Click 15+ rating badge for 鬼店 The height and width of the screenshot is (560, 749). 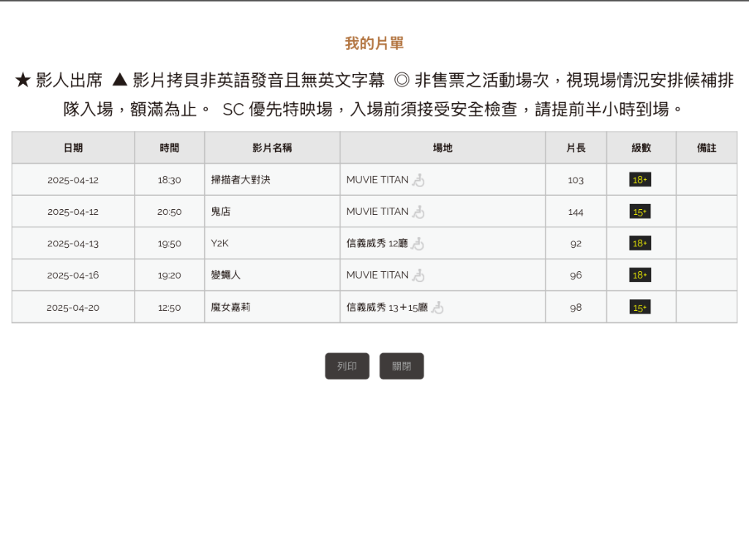640,211
